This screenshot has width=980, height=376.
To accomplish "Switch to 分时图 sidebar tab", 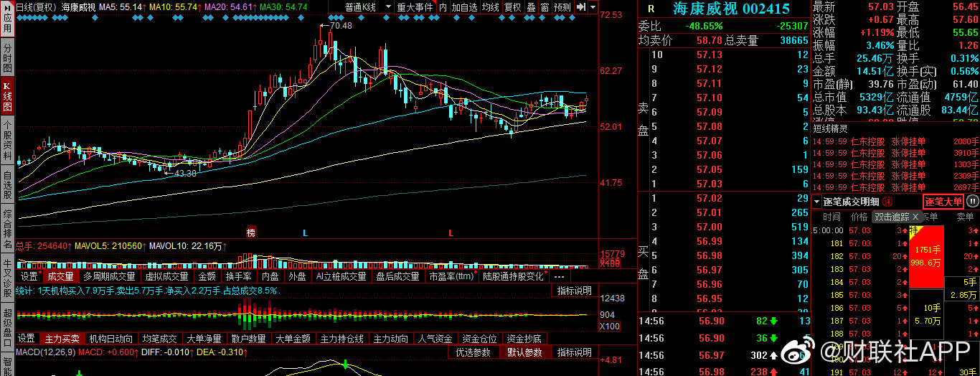I will (6, 56).
